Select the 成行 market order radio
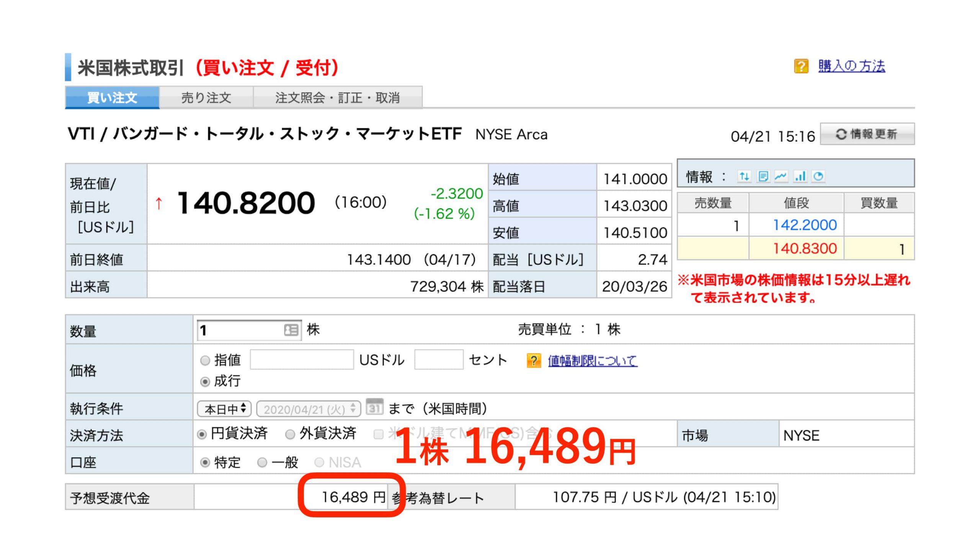Viewport: 980px width, 547px height. (x=205, y=382)
